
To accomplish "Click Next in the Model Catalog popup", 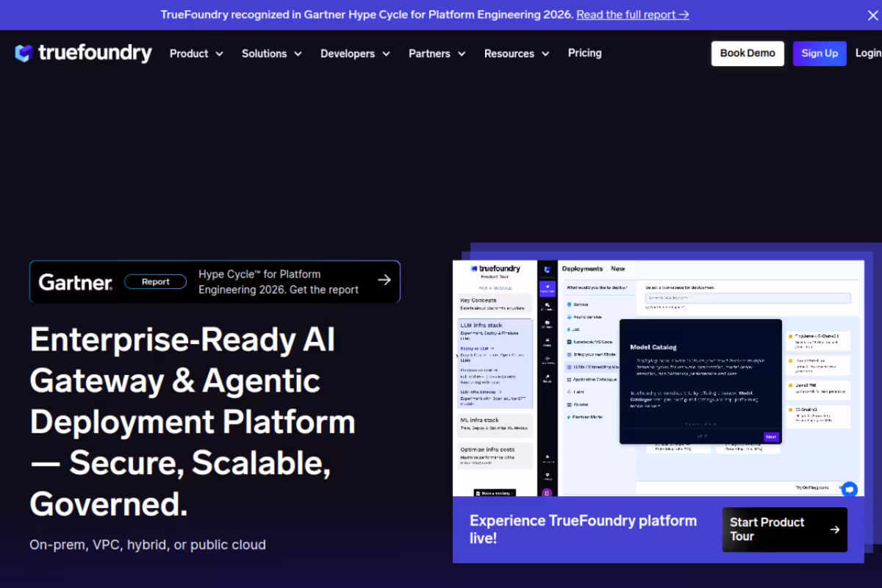I will 770,437.
